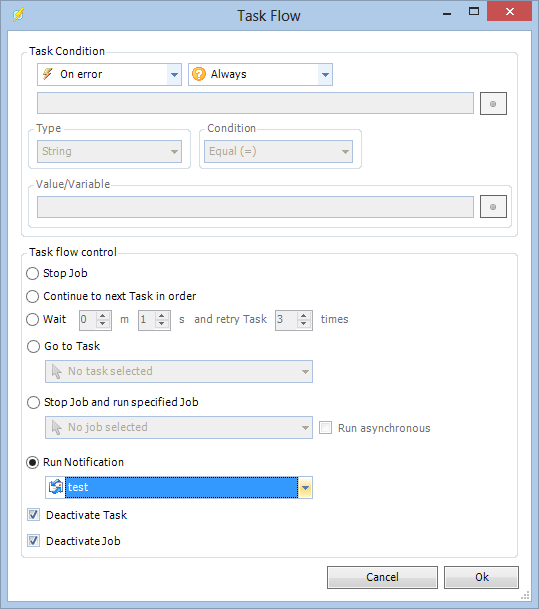Image resolution: width=539 pixels, height=609 pixels.
Task: Click the notification icon next to test
Action: [56, 487]
